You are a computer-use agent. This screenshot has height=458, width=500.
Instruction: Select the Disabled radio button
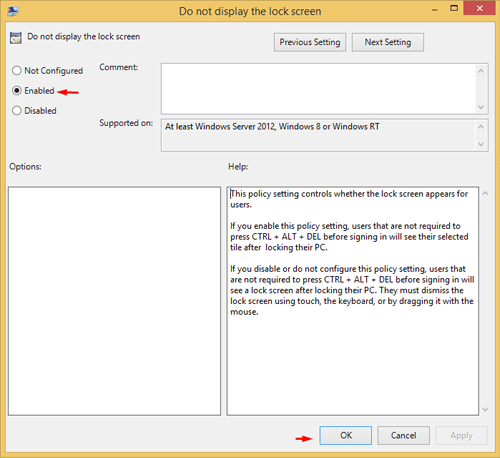click(x=17, y=111)
